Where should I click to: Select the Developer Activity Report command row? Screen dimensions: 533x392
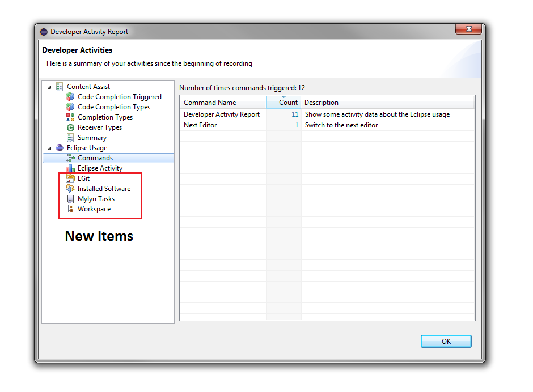327,114
